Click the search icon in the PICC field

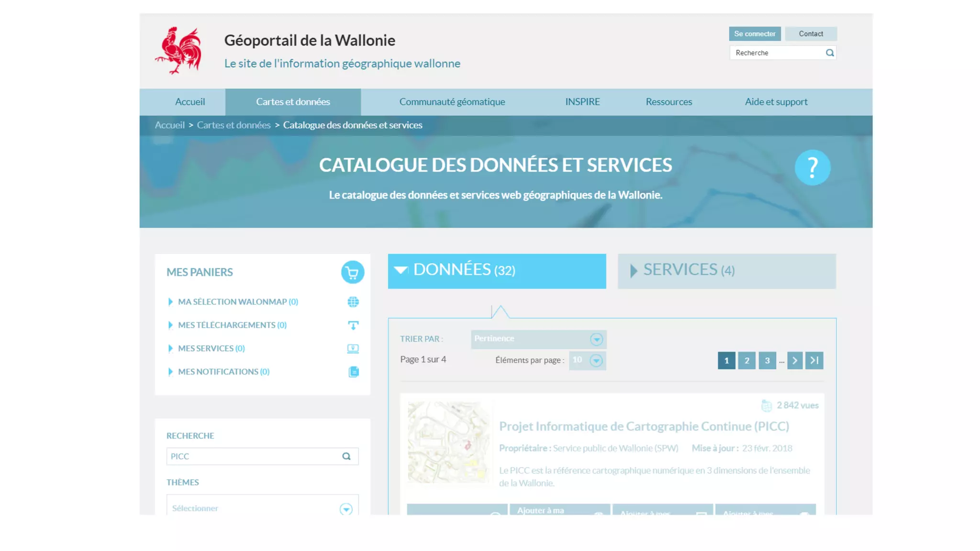tap(346, 456)
